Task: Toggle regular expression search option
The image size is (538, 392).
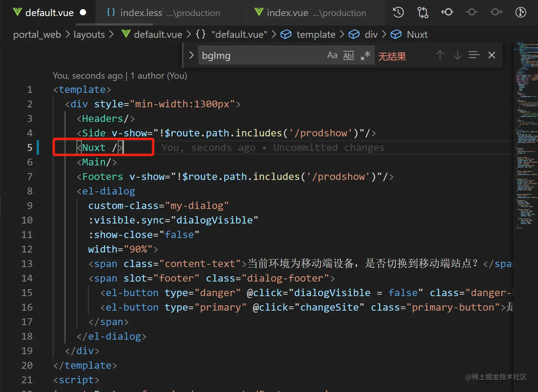Action: pos(366,55)
